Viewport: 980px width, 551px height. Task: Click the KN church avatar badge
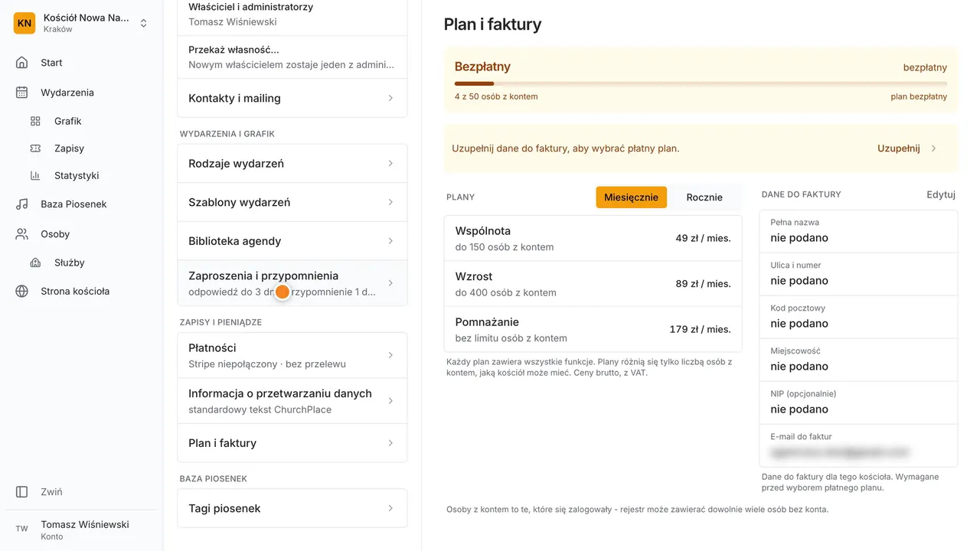tap(24, 23)
